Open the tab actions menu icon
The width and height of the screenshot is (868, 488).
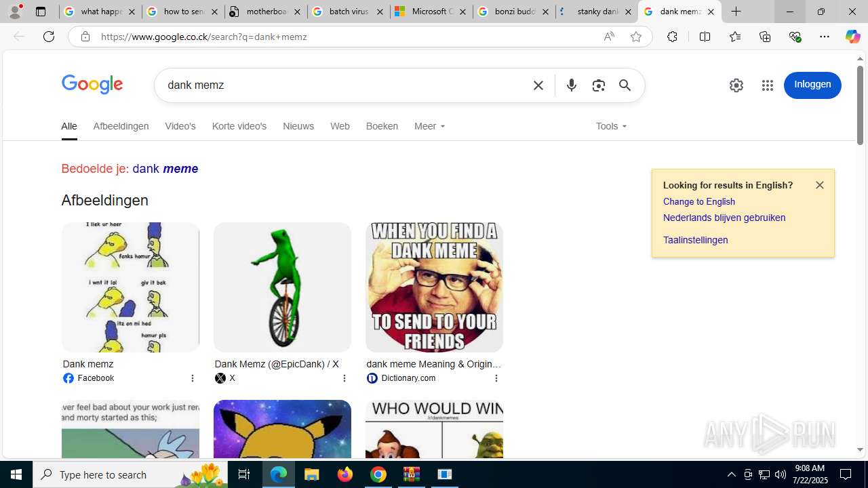[x=40, y=12]
